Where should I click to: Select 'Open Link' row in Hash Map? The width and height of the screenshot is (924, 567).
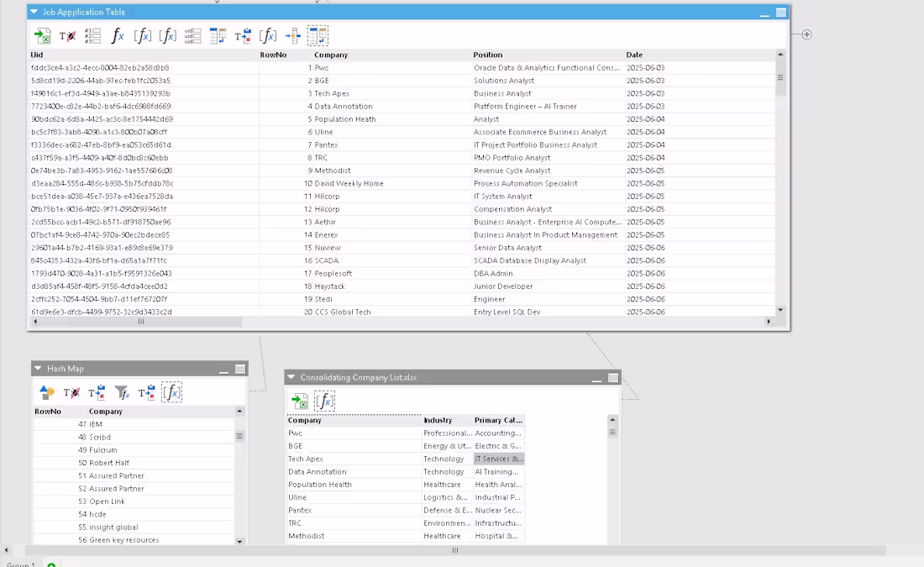tap(134, 501)
